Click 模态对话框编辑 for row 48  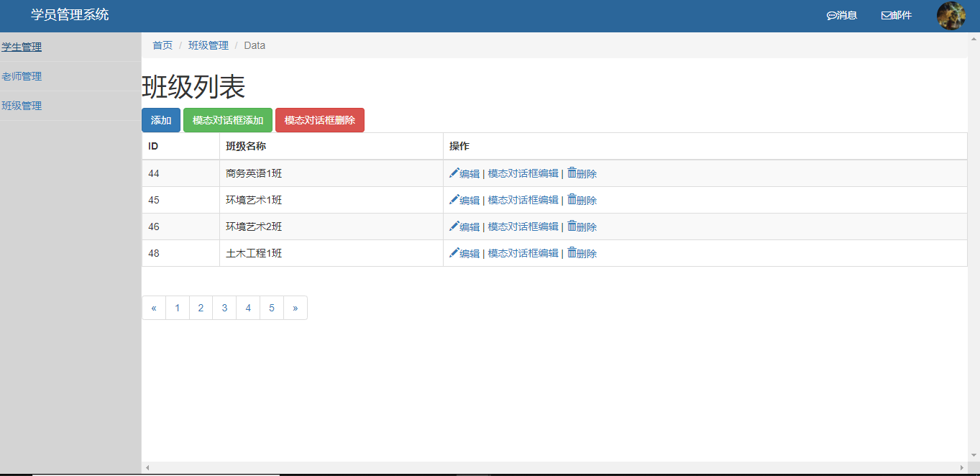(x=523, y=253)
